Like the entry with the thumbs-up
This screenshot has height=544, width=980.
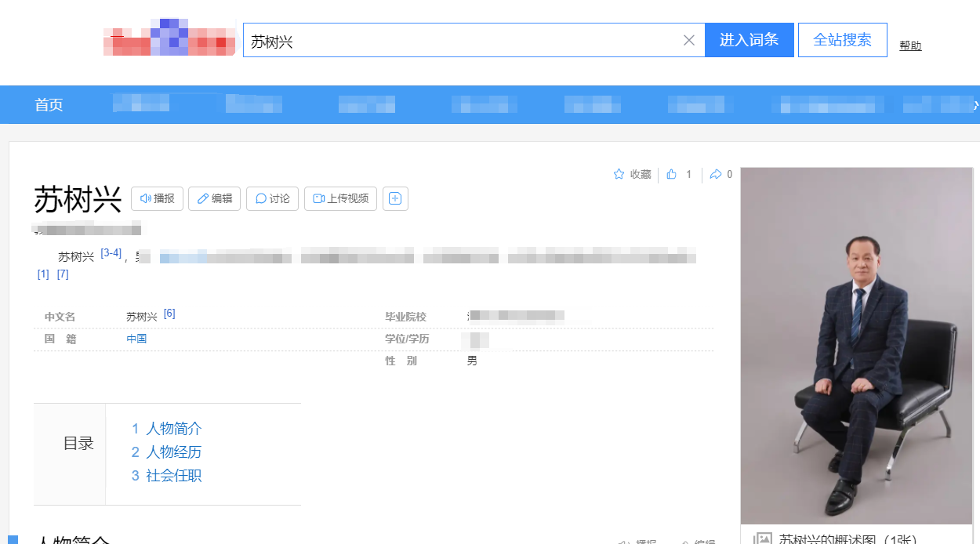pyautogui.click(x=670, y=174)
